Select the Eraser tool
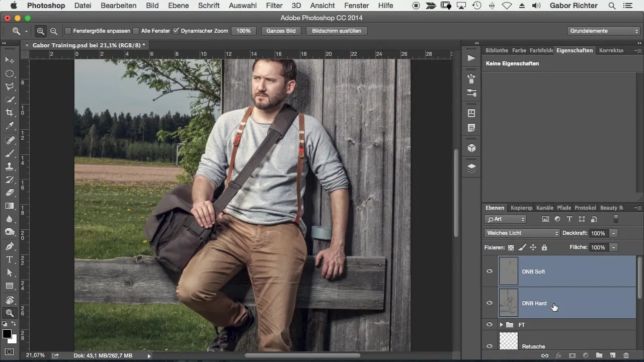 tap(10, 193)
